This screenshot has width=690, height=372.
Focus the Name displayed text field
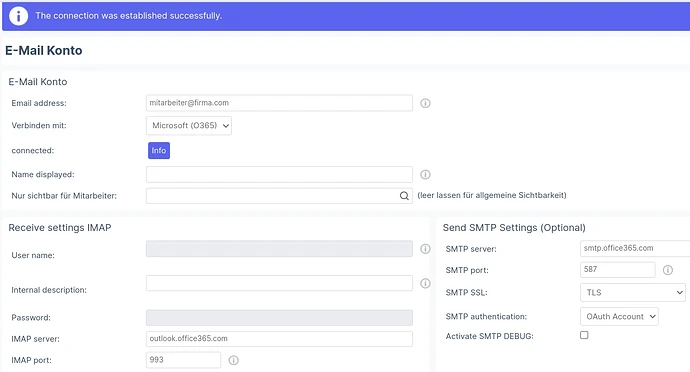(279, 174)
